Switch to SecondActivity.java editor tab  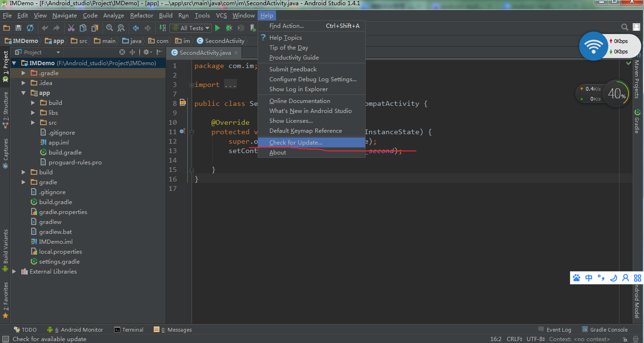(x=205, y=53)
